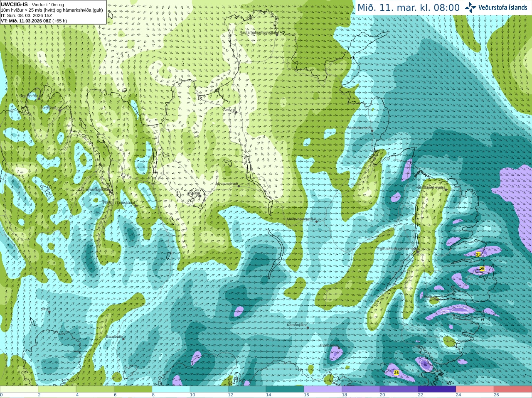The height and width of the screenshot is (398, 532).
Task: Click the yellow 26 marker just below the 25
Action: tap(482, 269)
